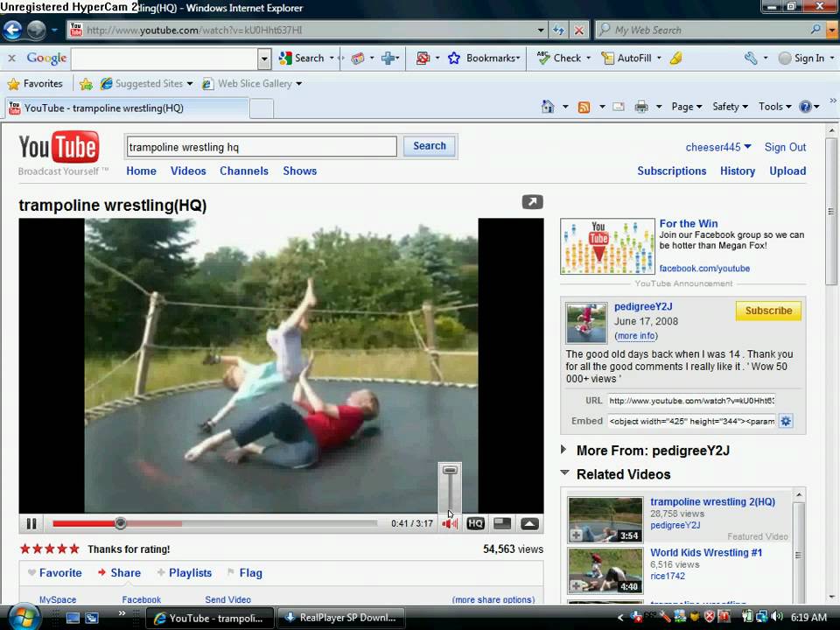Collapse the Related Videos section

click(x=564, y=472)
